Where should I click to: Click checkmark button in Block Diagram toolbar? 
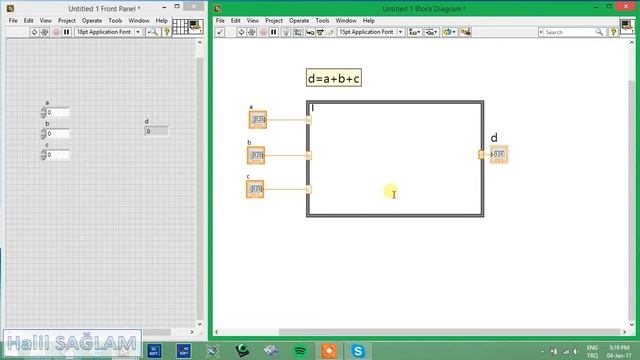pos(220,32)
